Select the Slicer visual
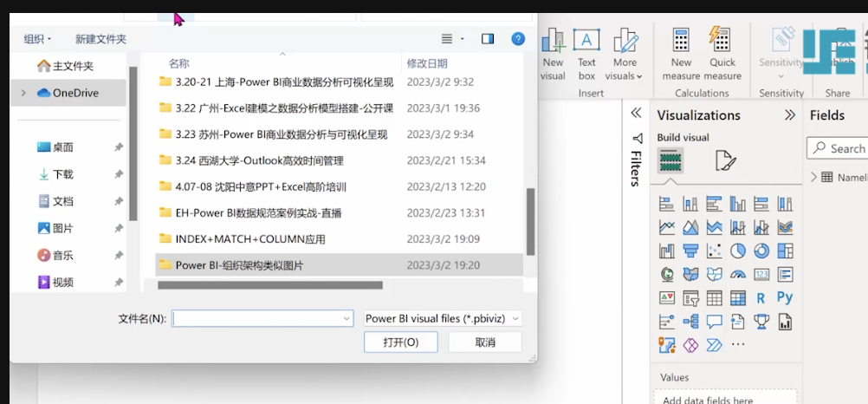This screenshot has height=404, width=868. coord(690,298)
